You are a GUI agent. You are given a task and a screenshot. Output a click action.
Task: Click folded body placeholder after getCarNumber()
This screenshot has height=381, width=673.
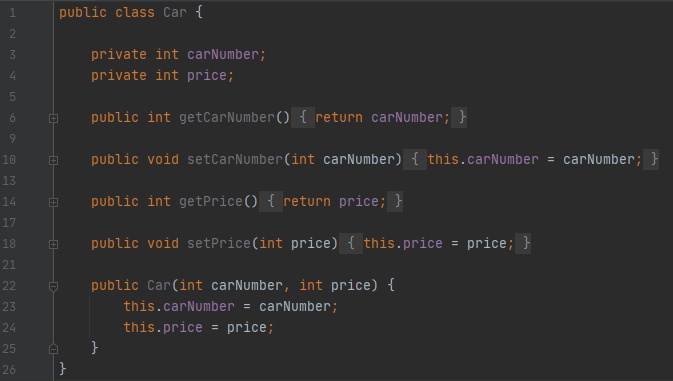(303, 117)
